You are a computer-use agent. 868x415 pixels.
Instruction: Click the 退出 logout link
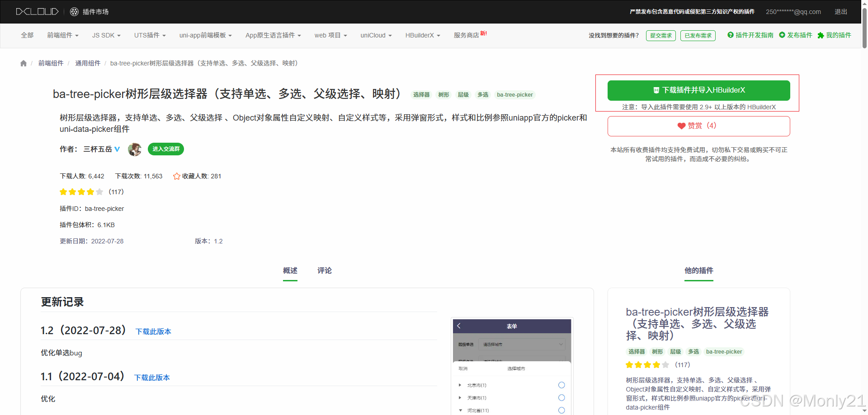click(x=841, y=12)
